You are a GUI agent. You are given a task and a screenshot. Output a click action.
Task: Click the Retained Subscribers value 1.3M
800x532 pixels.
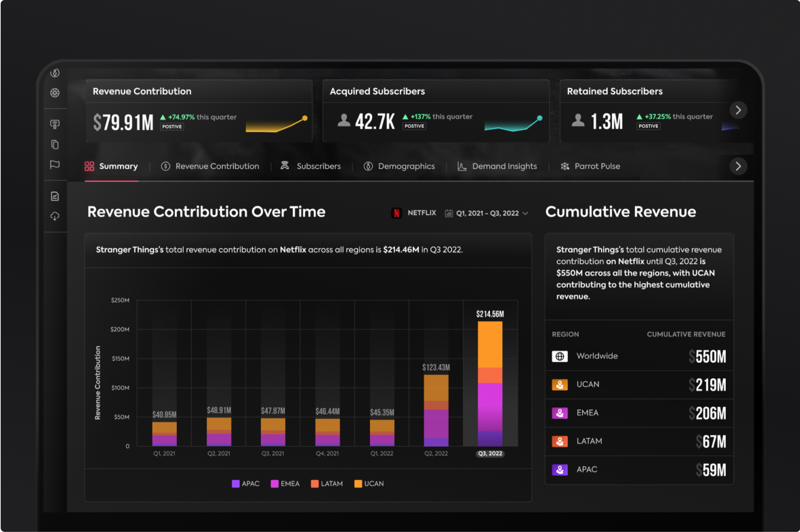607,121
